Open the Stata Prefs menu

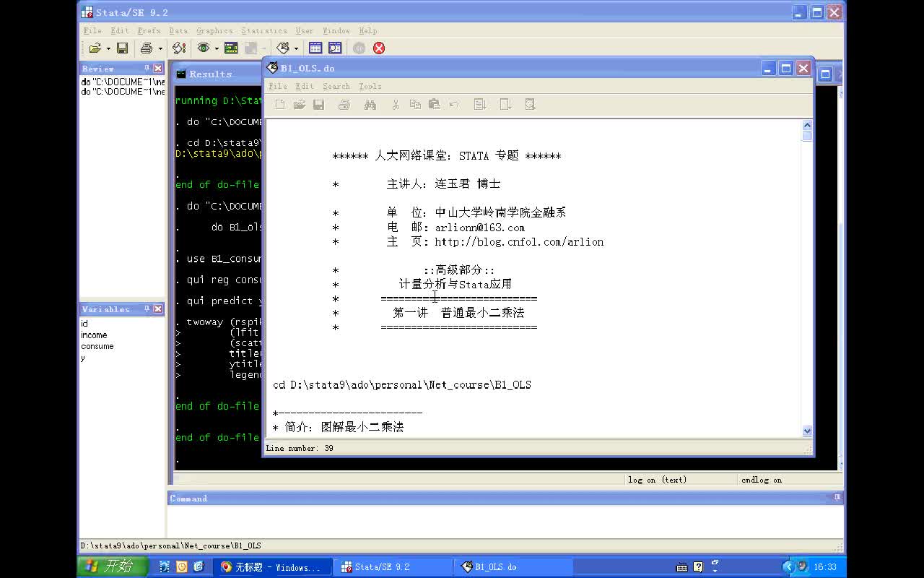click(149, 30)
